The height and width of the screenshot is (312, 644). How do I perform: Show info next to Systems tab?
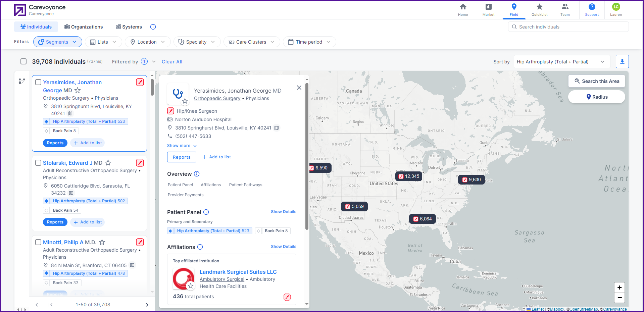click(153, 27)
